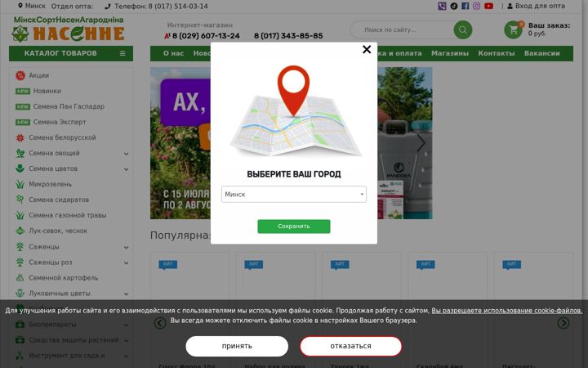Screen dimensions: 588x368
Task: Open the YouTube social icon
Action: tap(488, 6)
